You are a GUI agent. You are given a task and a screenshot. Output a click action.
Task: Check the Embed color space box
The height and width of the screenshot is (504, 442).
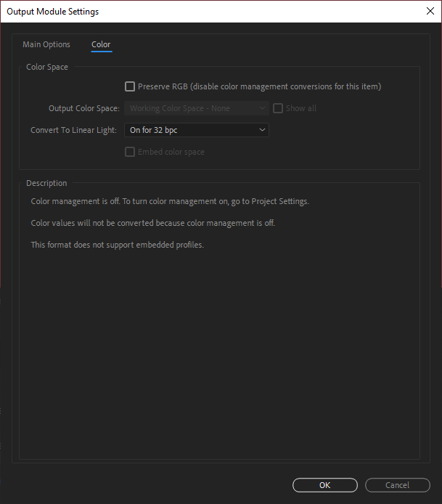(x=130, y=152)
